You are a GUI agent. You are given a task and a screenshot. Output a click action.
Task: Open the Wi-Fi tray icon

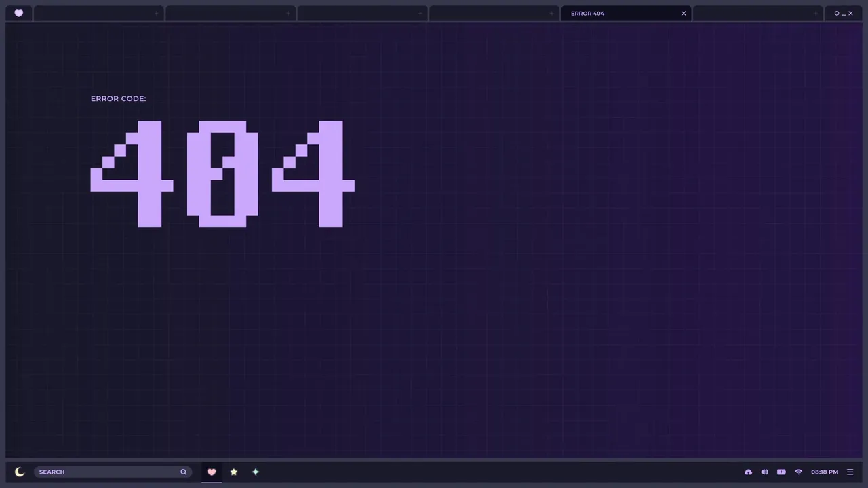coord(798,472)
